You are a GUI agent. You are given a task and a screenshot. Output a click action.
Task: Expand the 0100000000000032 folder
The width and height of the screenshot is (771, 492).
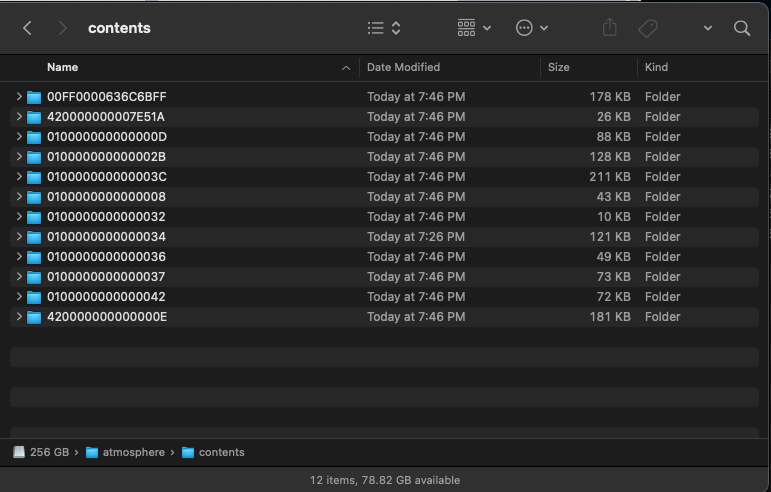click(x=19, y=217)
